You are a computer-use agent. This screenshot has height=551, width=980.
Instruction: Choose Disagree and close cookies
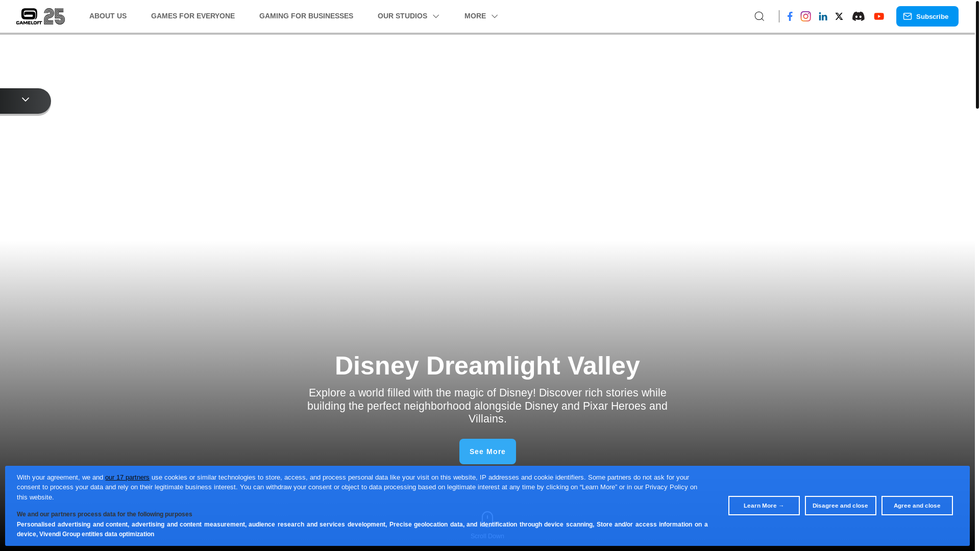tap(840, 506)
